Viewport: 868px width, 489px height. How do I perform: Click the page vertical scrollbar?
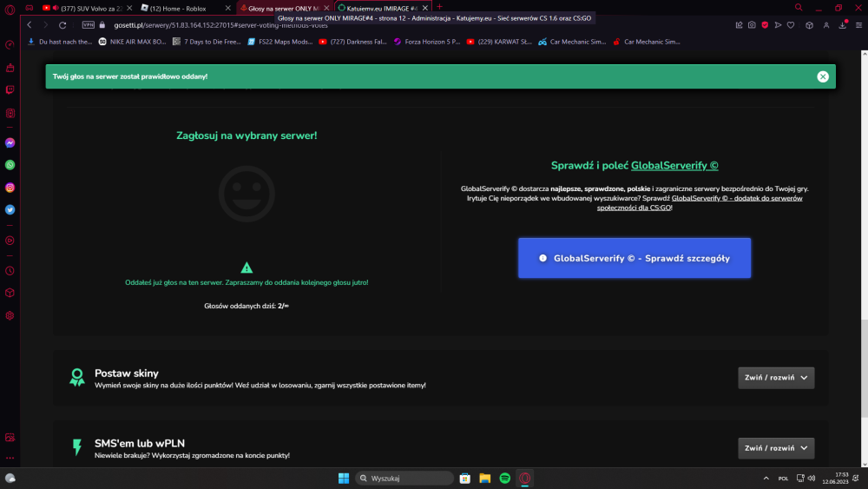pyautogui.click(x=865, y=368)
